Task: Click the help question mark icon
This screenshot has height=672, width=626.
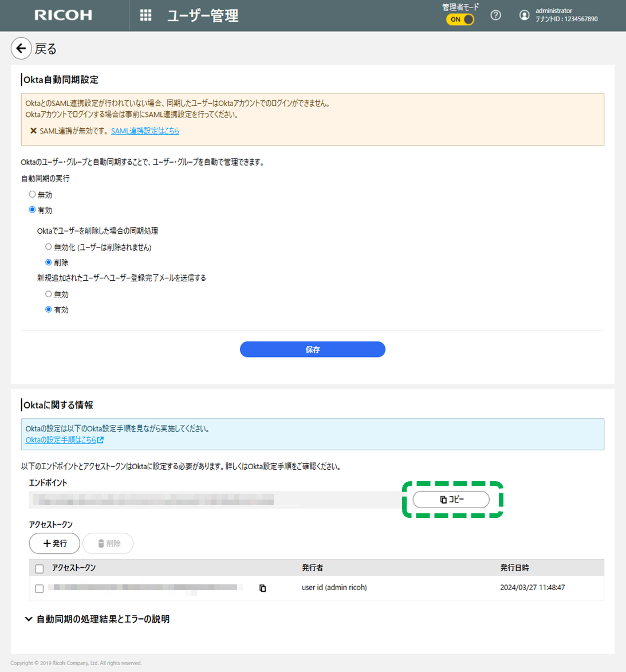Action: (496, 15)
